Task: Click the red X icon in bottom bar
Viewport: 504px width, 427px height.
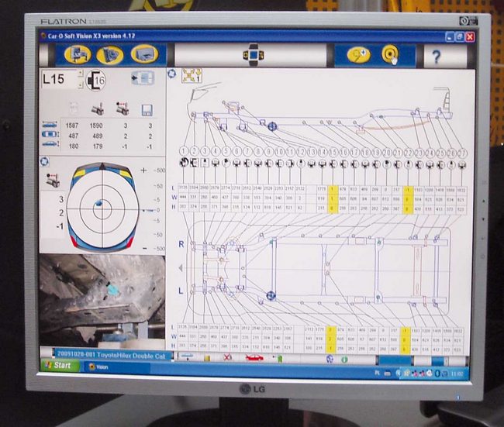Action: click(x=227, y=357)
